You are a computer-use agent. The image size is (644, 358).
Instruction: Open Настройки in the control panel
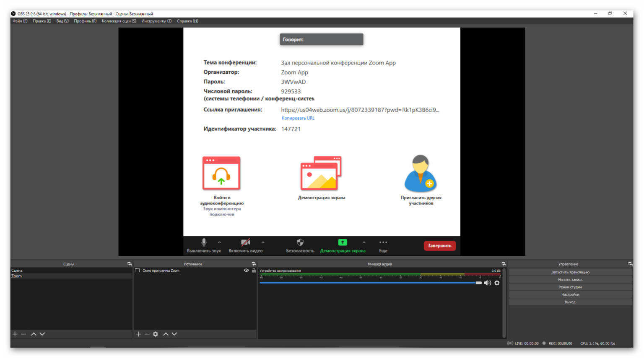(570, 294)
